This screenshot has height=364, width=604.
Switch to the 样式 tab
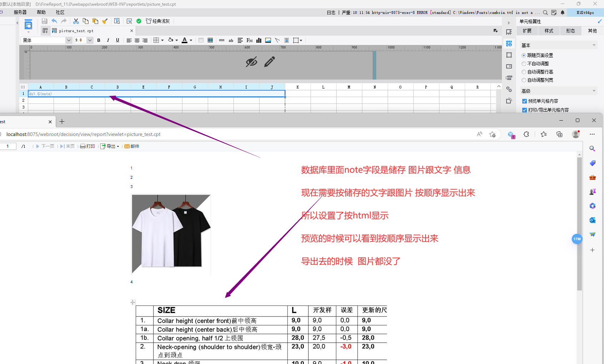549,31
